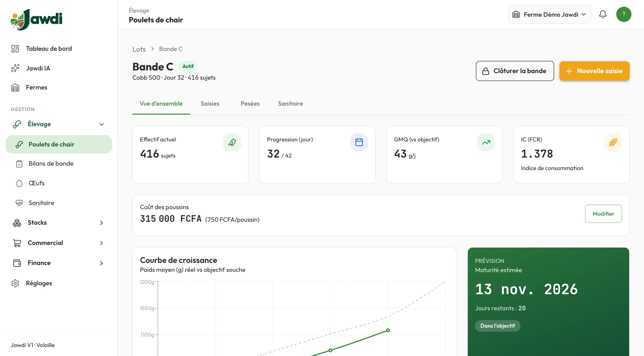Open Bilans de bande sidebar item
This screenshot has height=356, width=644.
[x=59, y=164]
